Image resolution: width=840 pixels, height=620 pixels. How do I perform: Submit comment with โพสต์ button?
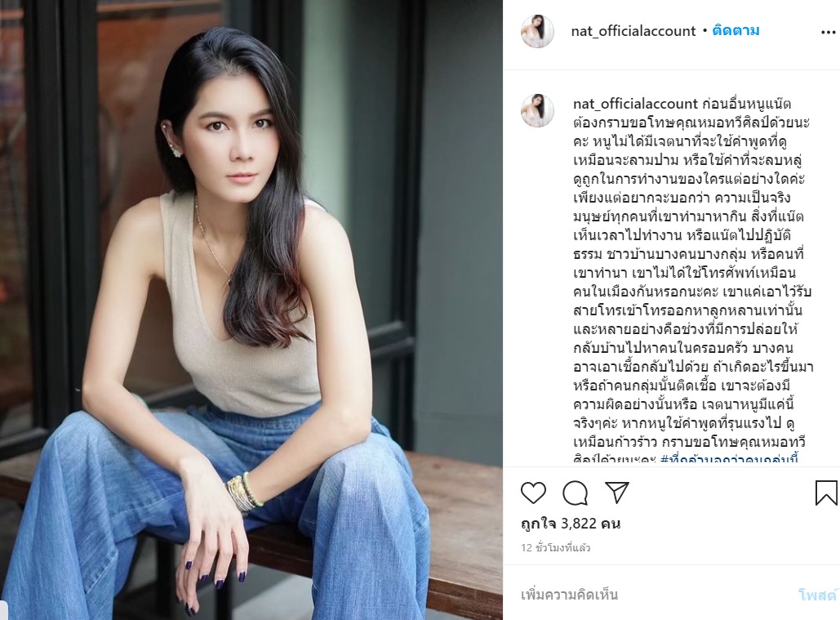click(817, 595)
